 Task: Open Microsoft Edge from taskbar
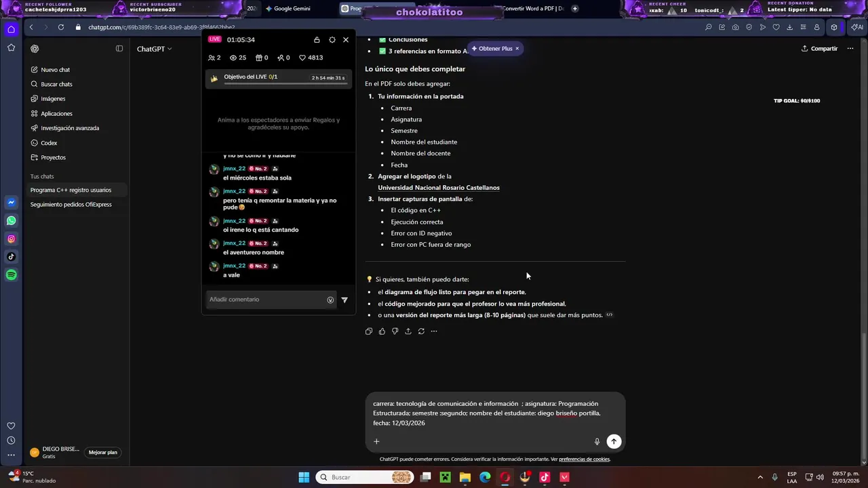coord(485,477)
